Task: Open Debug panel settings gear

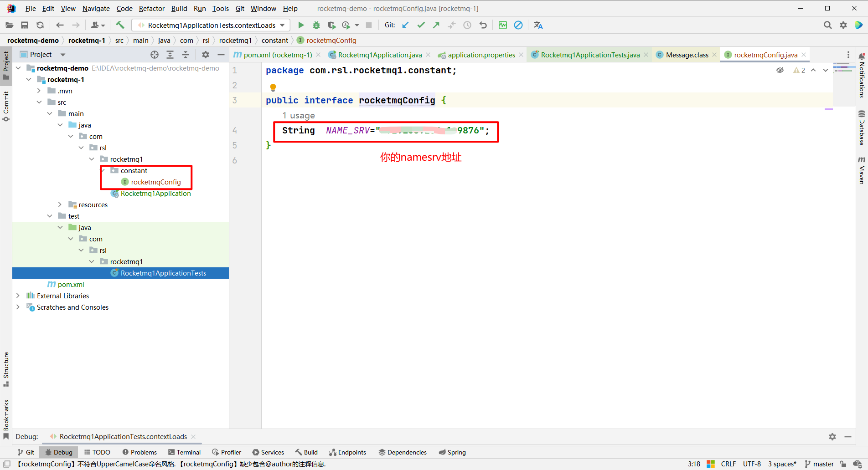Action: pyautogui.click(x=832, y=437)
